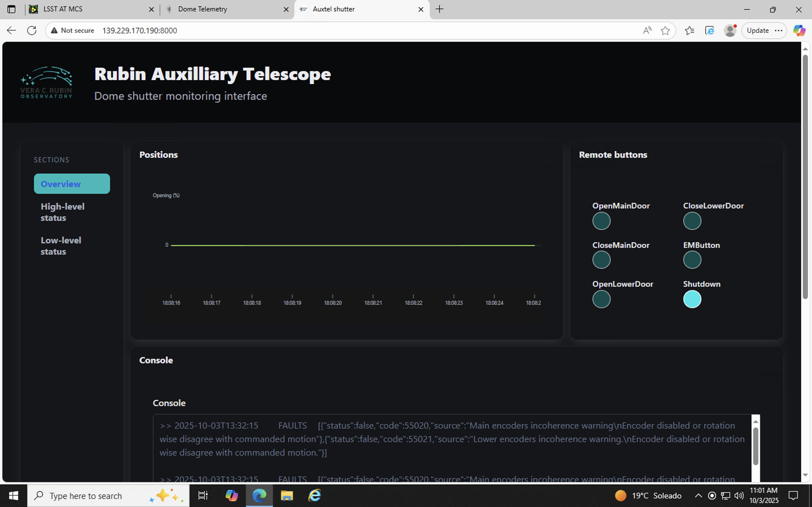Open the Low-level status section
Screen dimensions: 812x507
[61, 246]
